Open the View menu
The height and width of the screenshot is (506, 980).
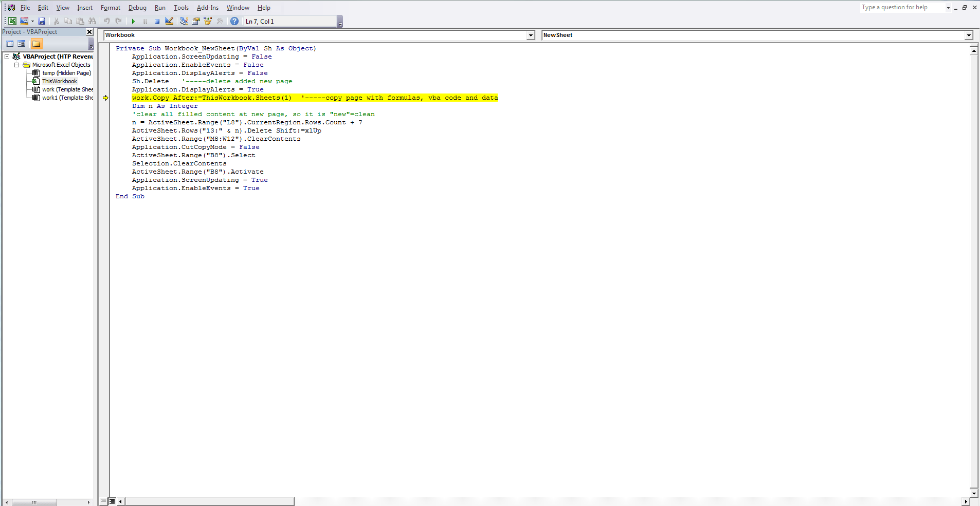[x=63, y=8]
